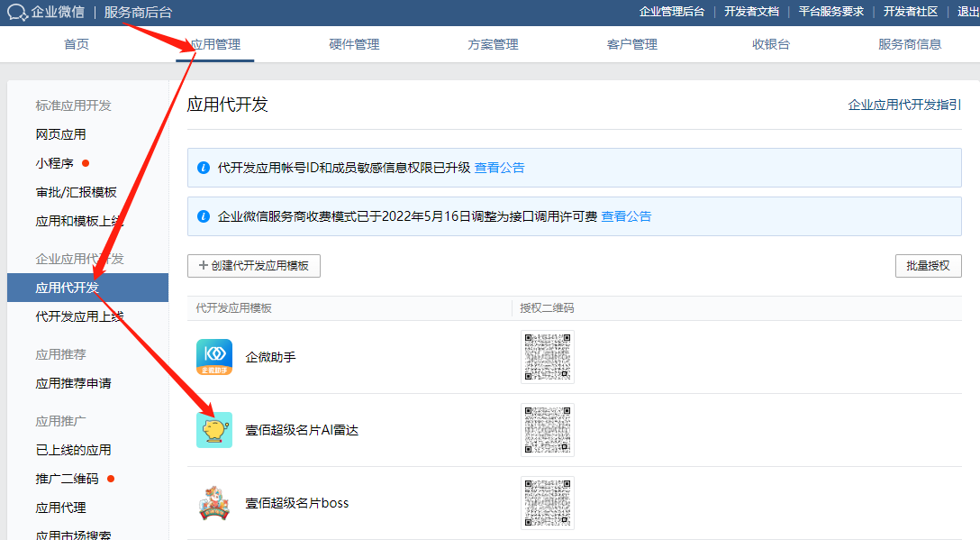980x540 pixels.
Task: Select 应用代开发 in the sidebar
Action: pos(87,288)
